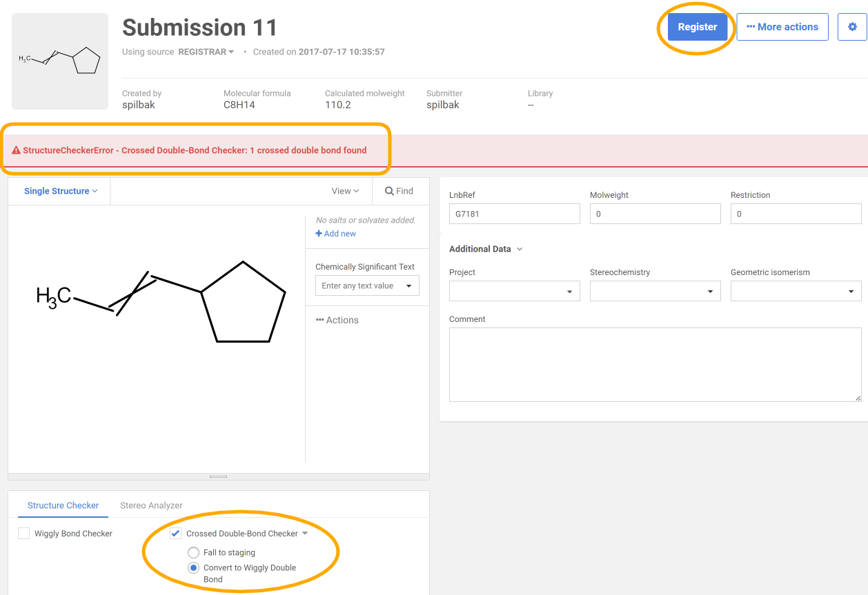Click the Find magnifier icon
Image resolution: width=868 pixels, height=595 pixels.
[390, 191]
